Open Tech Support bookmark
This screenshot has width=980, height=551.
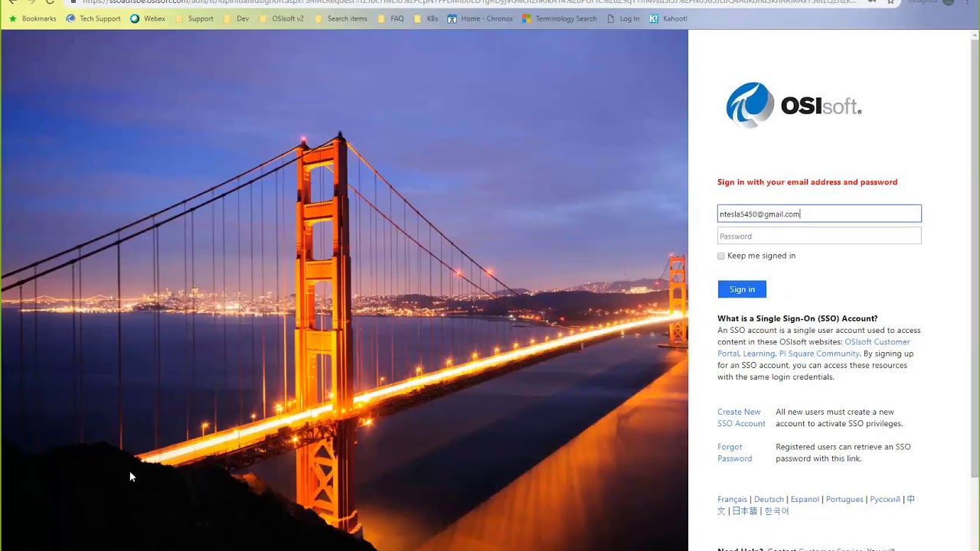tap(93, 18)
